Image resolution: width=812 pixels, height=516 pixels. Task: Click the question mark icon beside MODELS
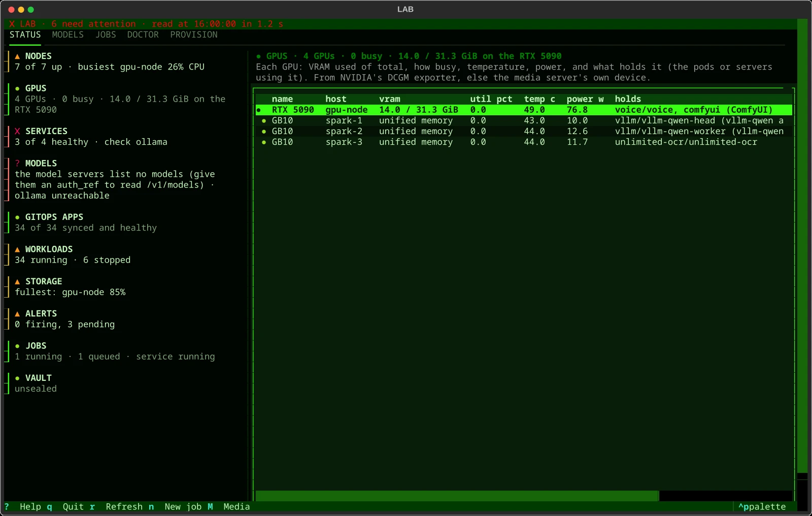17,164
